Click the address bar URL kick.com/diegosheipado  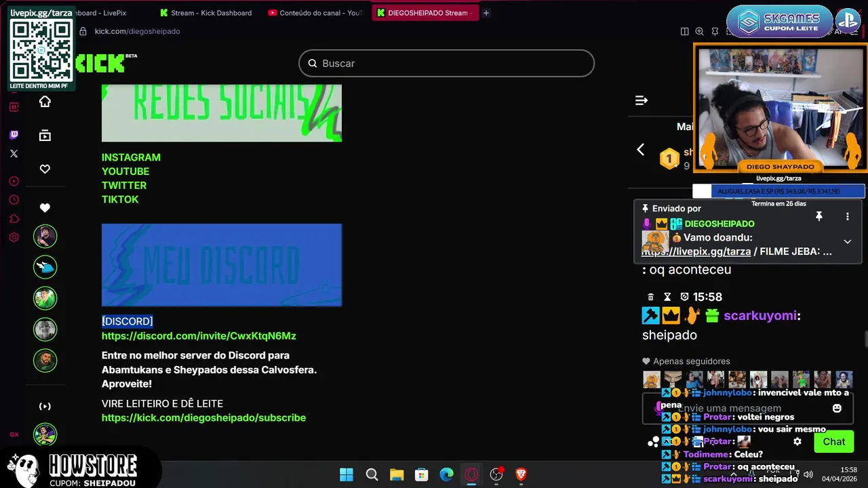pyautogui.click(x=137, y=31)
